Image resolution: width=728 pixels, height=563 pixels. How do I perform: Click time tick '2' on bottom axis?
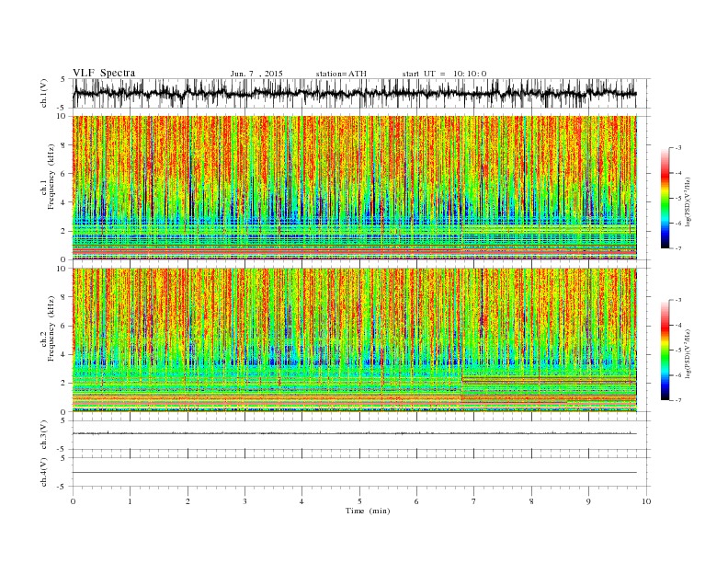pos(188,501)
